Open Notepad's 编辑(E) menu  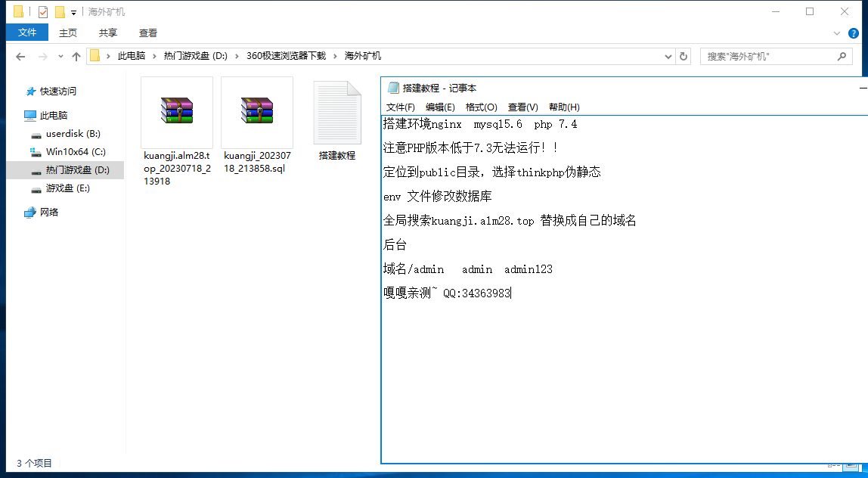[x=440, y=107]
